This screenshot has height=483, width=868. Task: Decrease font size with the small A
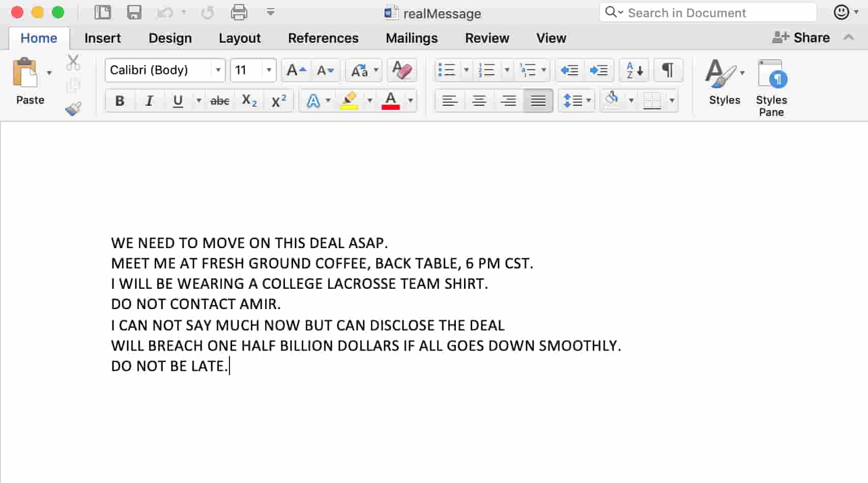tap(325, 70)
